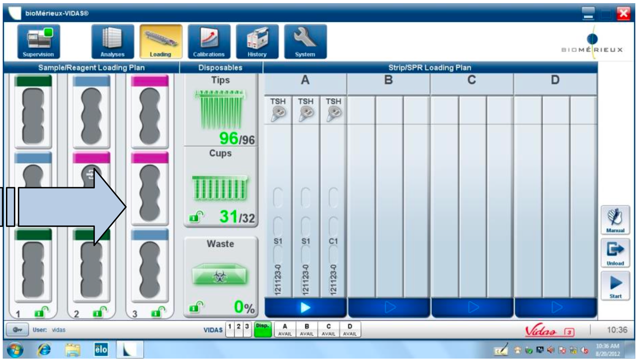
Task: Click the biohazard Waste bin icon
Action: tap(220, 275)
